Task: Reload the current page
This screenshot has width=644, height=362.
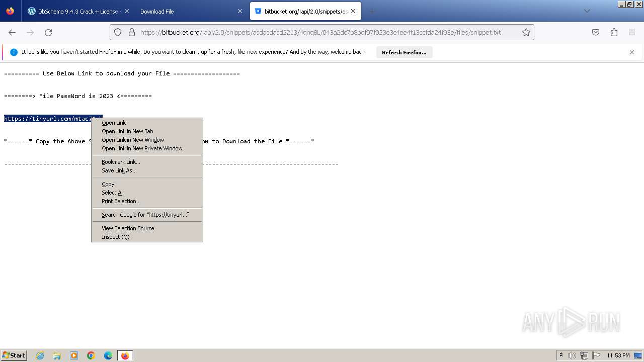Action: pos(48,32)
